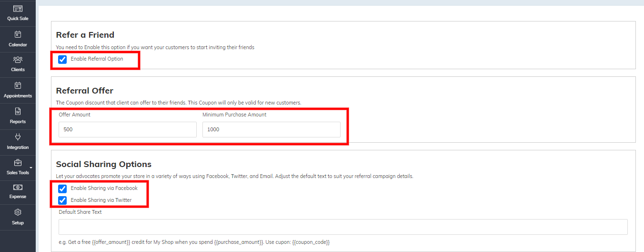This screenshot has height=252, width=644.
Task: Click the Minimum Purchase Amount label
Action: coord(234,115)
